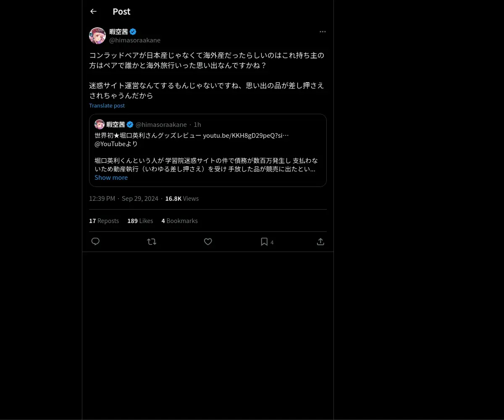Expand quoted post with Show more
The image size is (504, 420).
coord(111,177)
